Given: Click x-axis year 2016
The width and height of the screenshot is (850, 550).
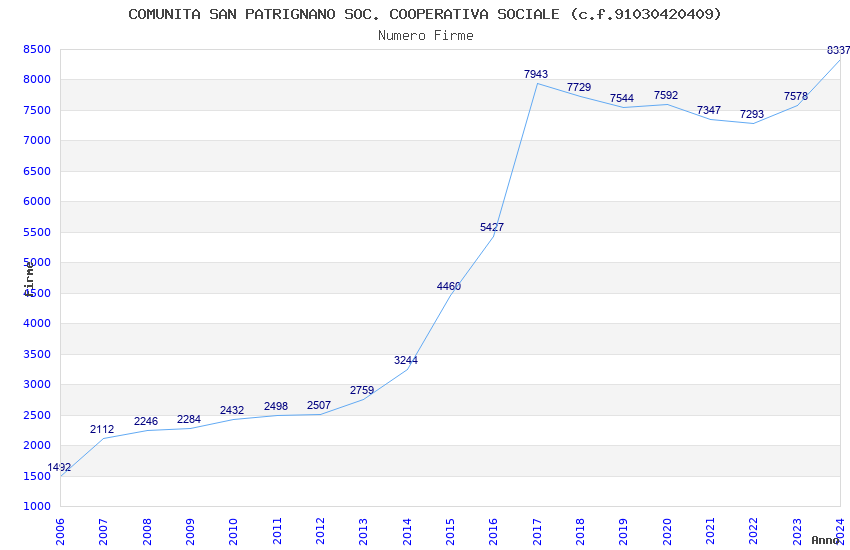Looking at the screenshot, I should pos(494,531).
